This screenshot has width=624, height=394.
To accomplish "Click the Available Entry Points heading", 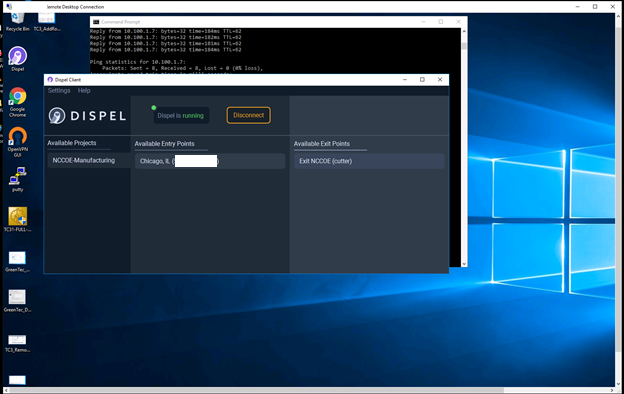I will click(164, 144).
